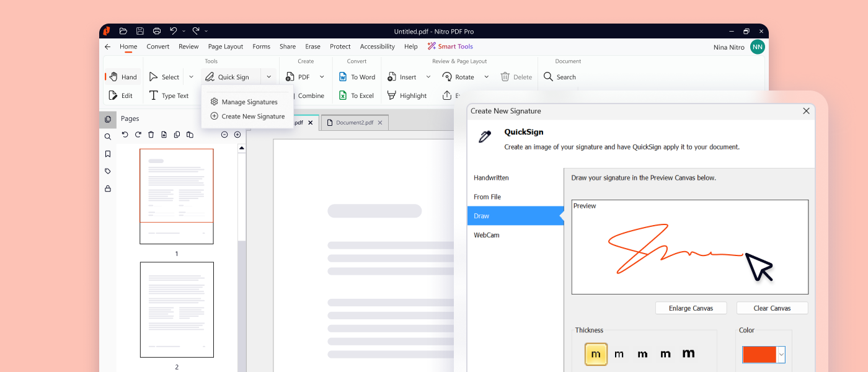Click the Save disk icon in title bar

[x=140, y=31]
